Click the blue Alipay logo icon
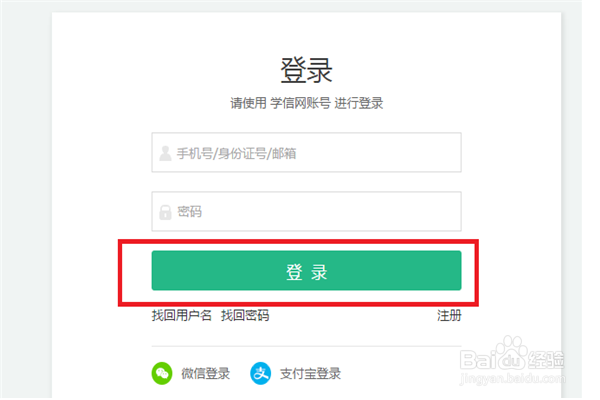This screenshot has height=400, width=600. (261, 374)
